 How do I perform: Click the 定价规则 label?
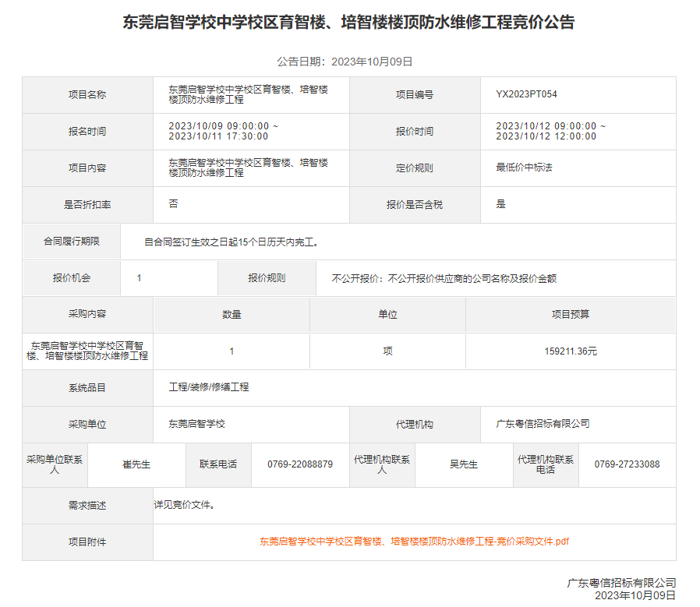coord(415,168)
